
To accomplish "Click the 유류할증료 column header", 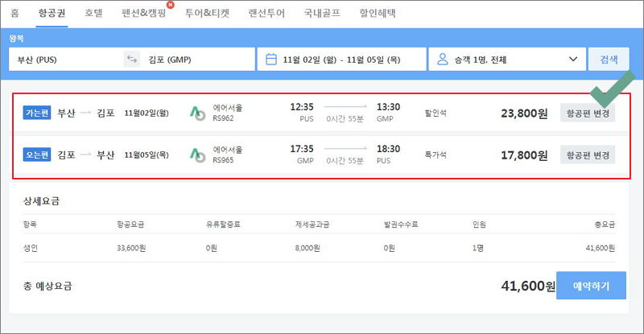I will click(223, 225).
